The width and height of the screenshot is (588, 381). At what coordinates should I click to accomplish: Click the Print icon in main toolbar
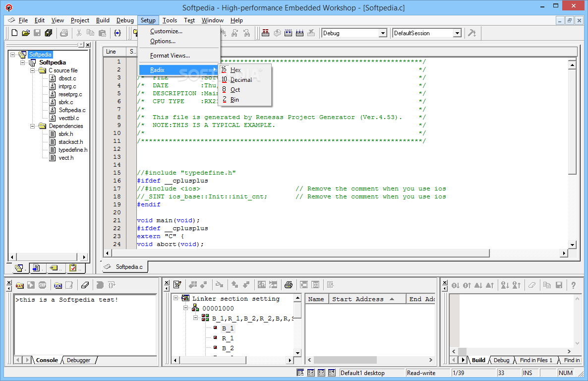click(64, 33)
